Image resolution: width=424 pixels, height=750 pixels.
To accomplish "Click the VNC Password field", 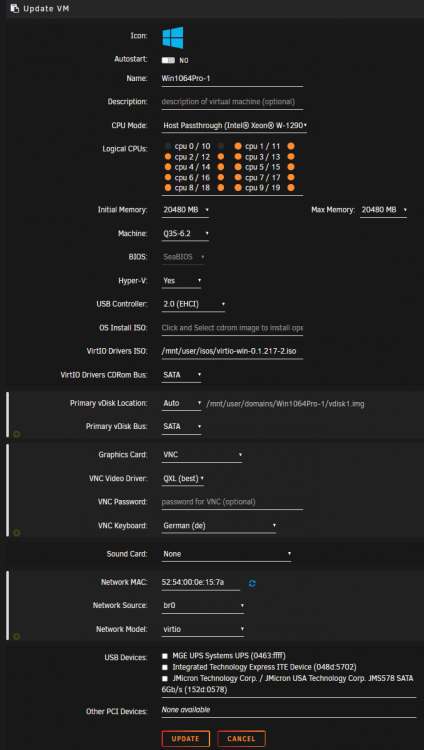I will click(x=232, y=502).
